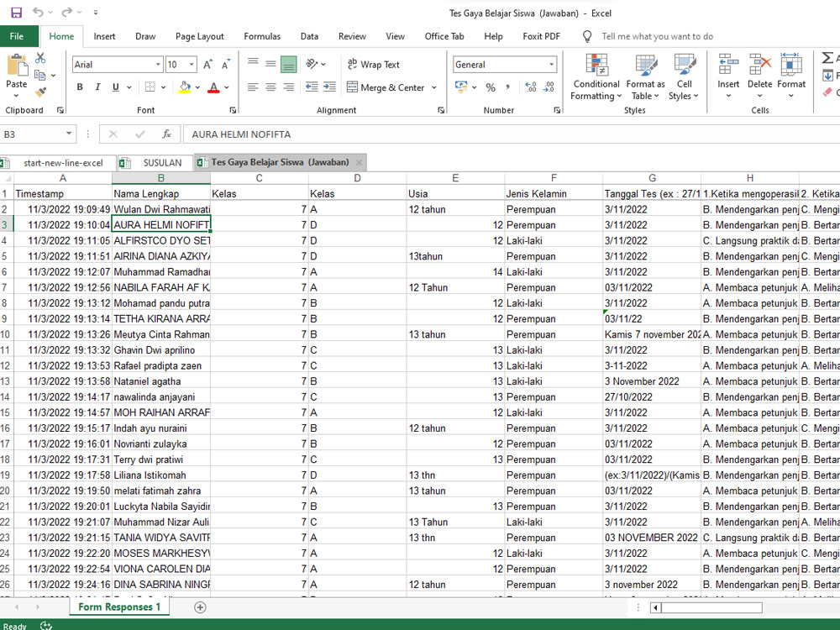Select the Form Responses 1 sheet tab
Viewport: 840px width, 630px height.
point(119,607)
